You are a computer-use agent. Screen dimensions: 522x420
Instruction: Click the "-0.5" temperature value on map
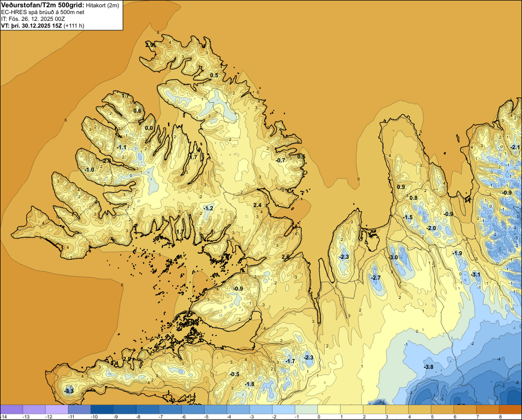(x=234, y=374)
